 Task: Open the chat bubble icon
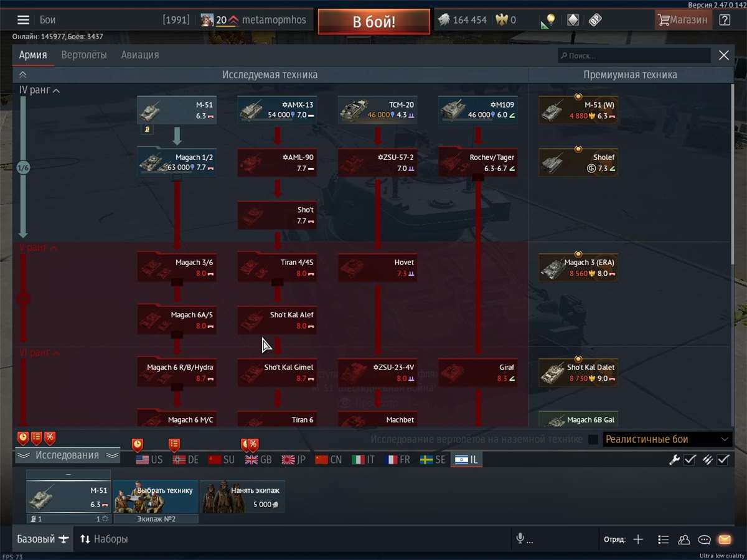point(704,539)
